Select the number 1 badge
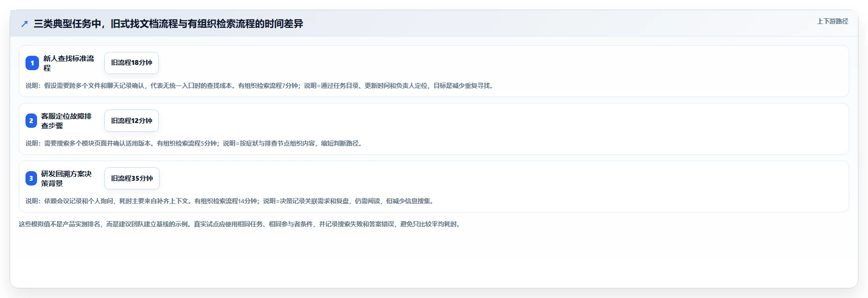Screen dimensions: 868x298 pyautogui.click(x=32, y=63)
